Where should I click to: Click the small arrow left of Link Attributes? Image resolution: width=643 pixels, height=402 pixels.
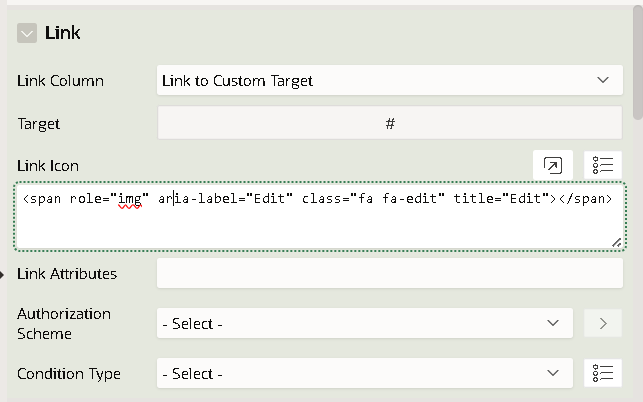point(2,274)
